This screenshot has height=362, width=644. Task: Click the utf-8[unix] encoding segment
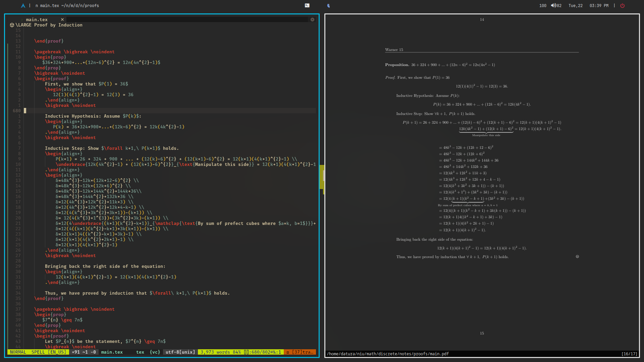[180, 352]
